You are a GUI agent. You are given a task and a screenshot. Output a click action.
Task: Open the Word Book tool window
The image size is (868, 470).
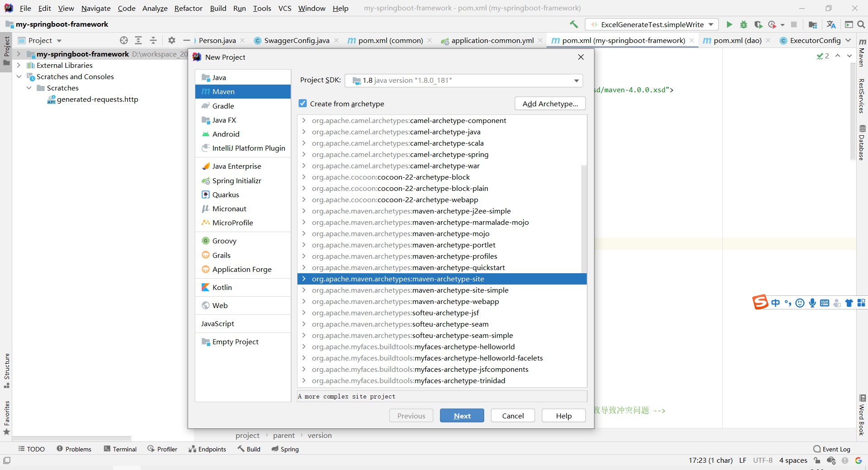click(862, 415)
